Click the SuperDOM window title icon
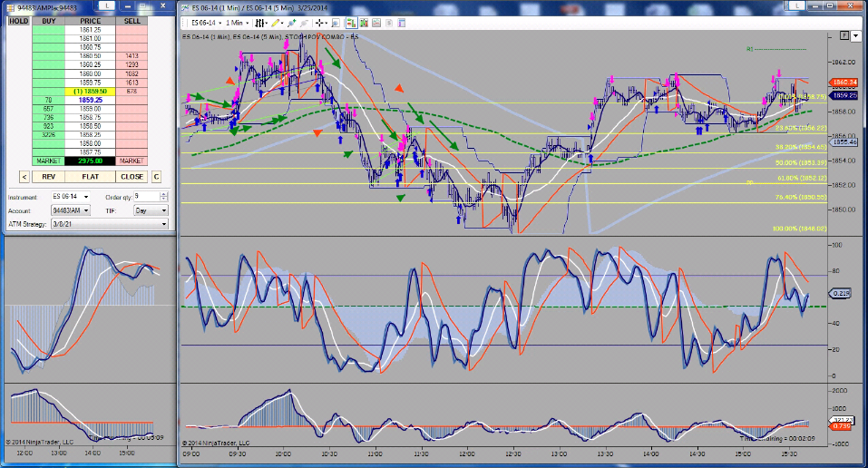Viewport: 868px width, 468px height. click(x=11, y=8)
